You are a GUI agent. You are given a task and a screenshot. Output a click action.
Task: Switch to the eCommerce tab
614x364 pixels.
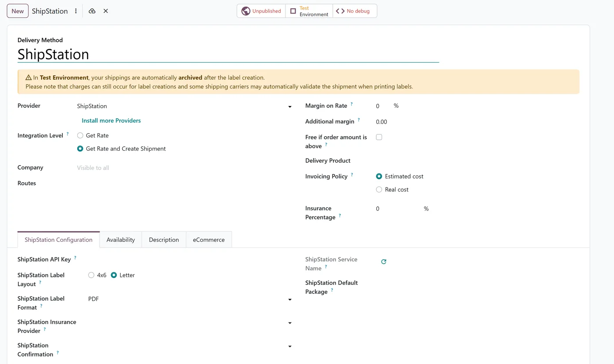209,240
